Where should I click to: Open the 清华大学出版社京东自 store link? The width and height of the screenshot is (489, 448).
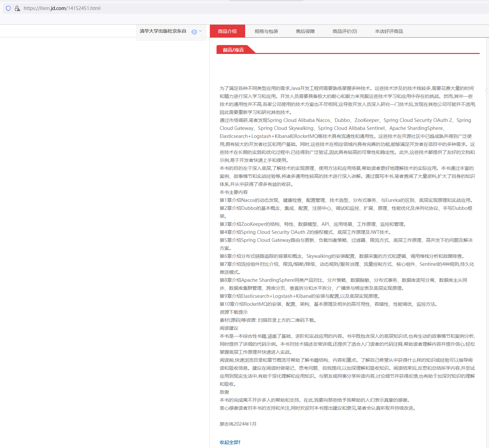[x=163, y=31]
